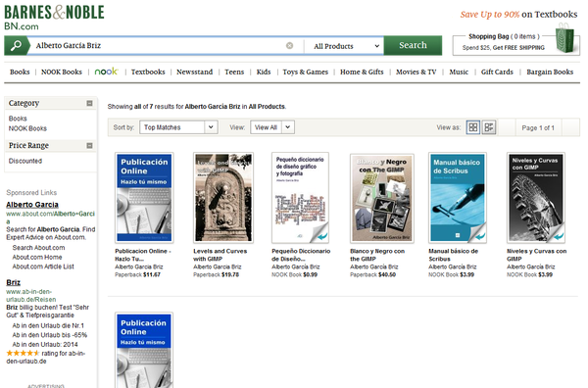Open the Kids menu

264,72
